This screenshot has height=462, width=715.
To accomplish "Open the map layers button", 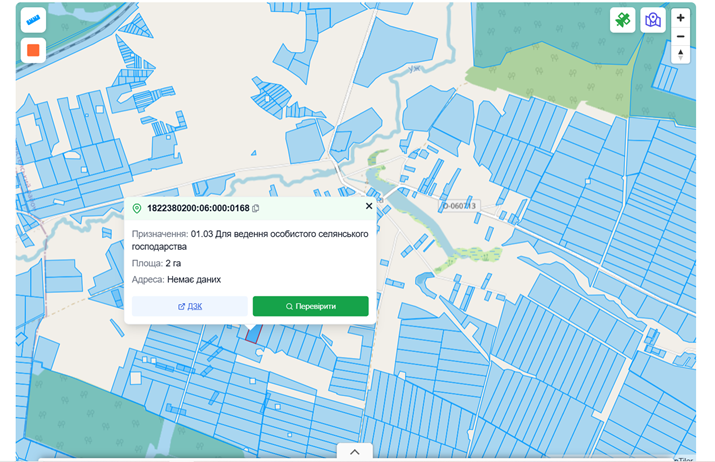I will (653, 20).
